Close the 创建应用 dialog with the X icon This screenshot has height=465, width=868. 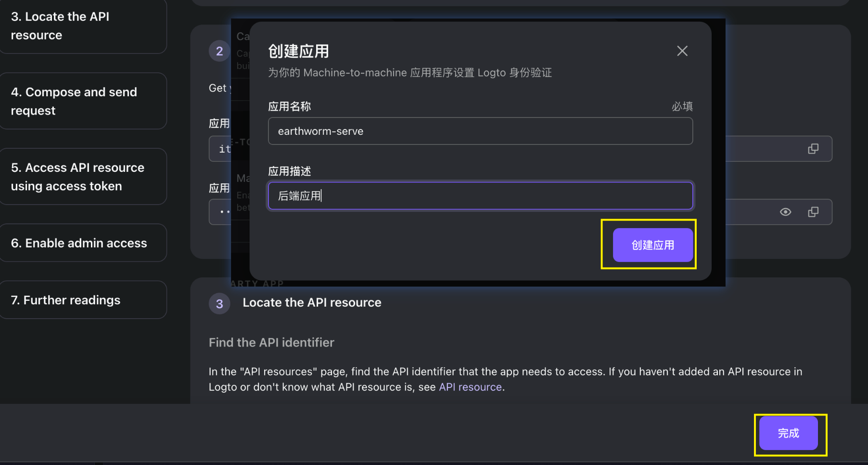682,51
